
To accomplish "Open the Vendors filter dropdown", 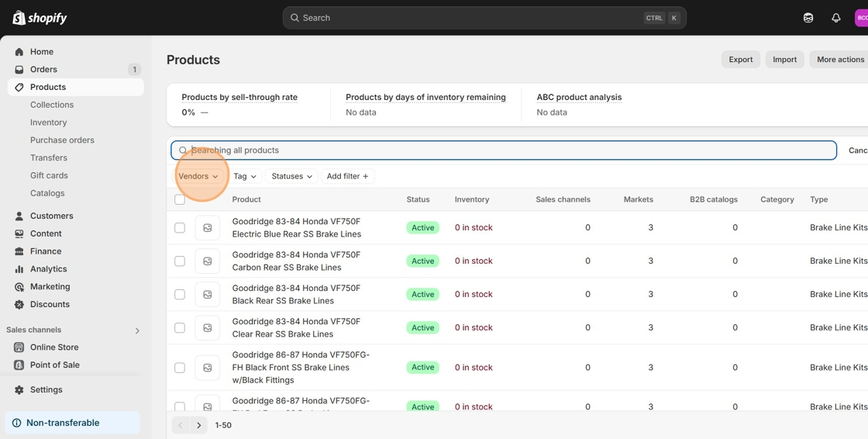I will click(x=198, y=176).
